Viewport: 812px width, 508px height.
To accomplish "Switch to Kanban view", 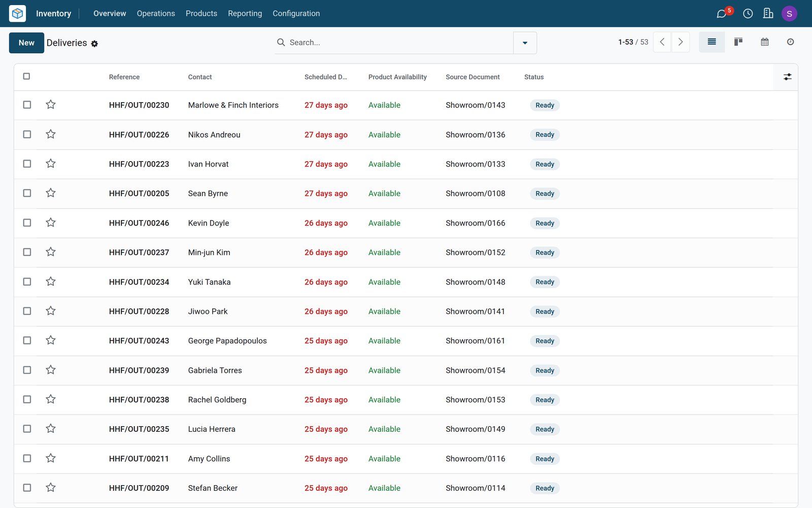I will click(x=738, y=42).
